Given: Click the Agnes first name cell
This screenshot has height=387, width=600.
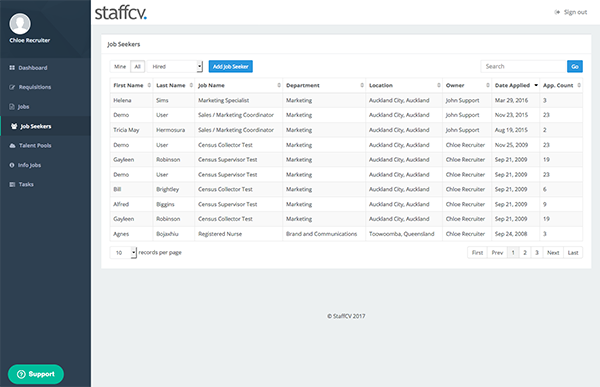Looking at the screenshot, I should [131, 234].
